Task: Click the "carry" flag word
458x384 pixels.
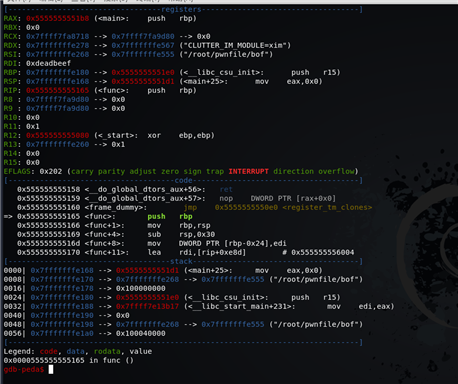Action: pyautogui.click(x=82, y=171)
